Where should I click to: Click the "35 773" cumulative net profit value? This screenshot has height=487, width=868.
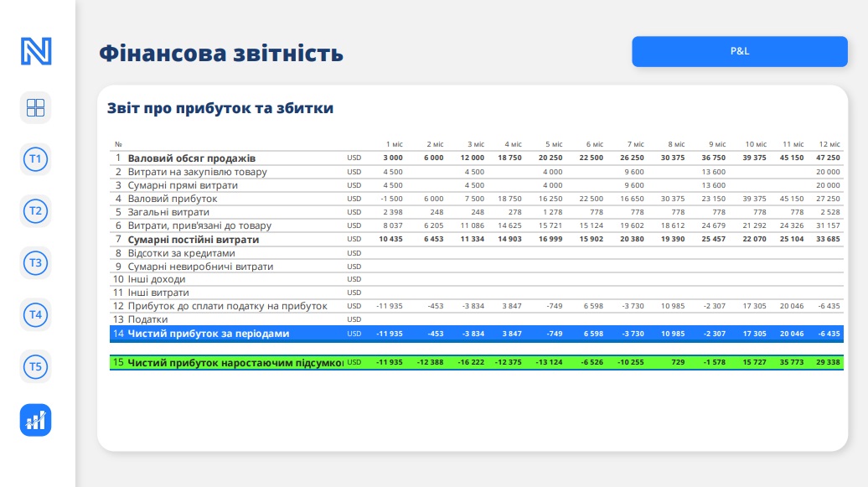point(792,362)
